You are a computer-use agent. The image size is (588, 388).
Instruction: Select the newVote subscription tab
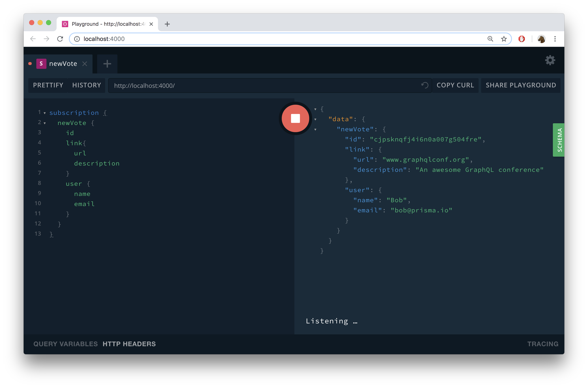[x=58, y=64]
